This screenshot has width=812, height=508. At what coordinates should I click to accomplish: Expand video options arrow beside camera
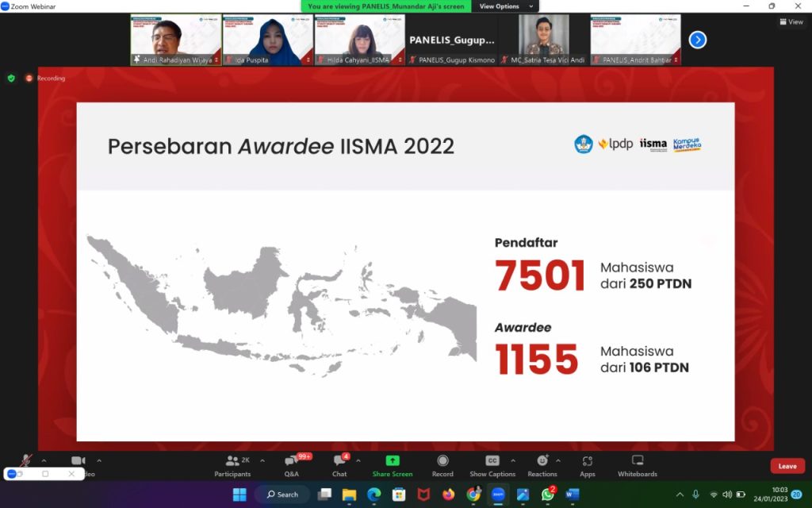(x=99, y=460)
